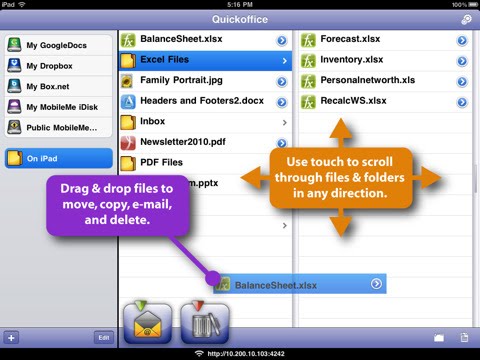Select the My Box.net drive icon

[14, 86]
